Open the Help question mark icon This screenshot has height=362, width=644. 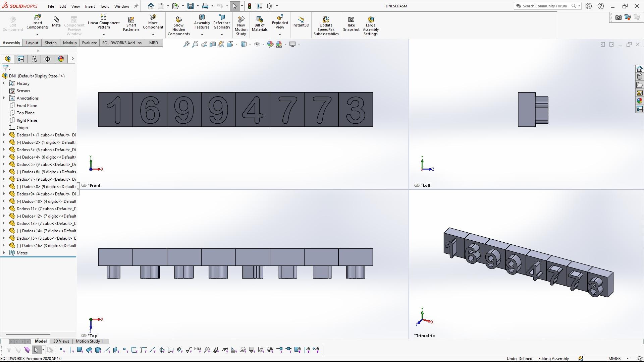601,6
